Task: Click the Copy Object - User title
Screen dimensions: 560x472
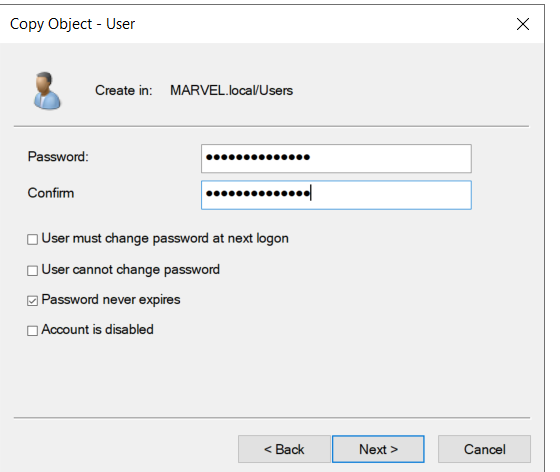Action: (72, 24)
